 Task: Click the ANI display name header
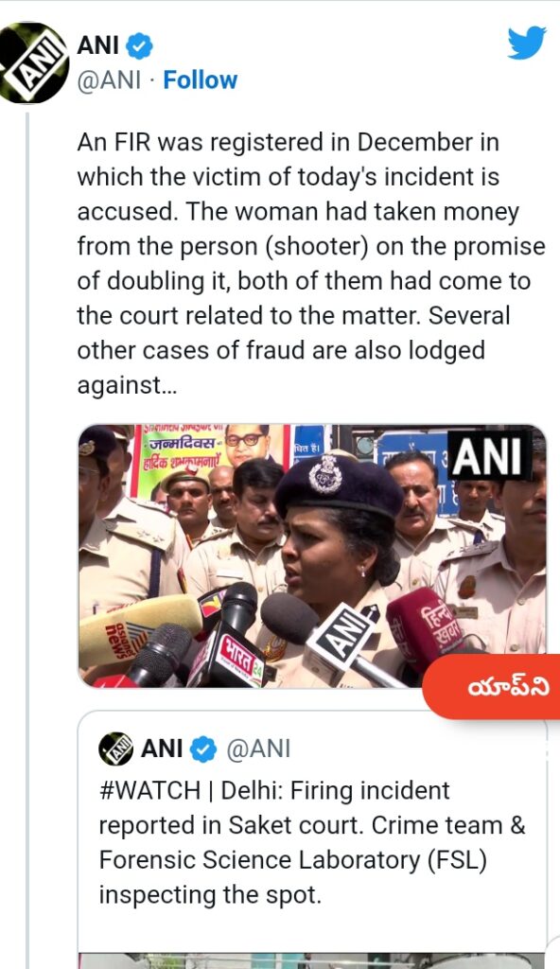(x=98, y=45)
